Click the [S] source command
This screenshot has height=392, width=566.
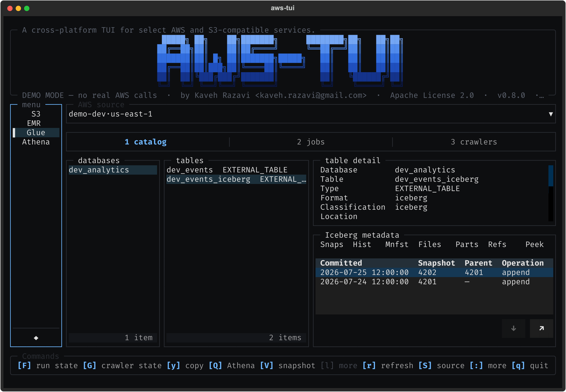click(441, 366)
